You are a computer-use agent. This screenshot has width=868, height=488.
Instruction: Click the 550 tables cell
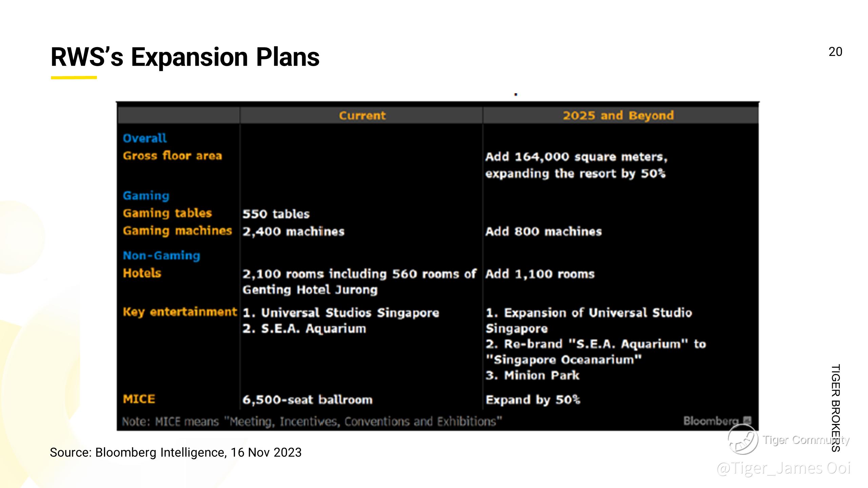click(x=276, y=214)
